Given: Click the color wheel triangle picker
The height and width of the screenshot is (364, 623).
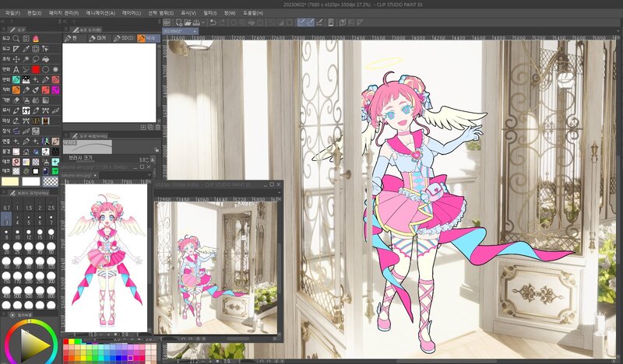Looking at the screenshot, I should tap(34, 345).
